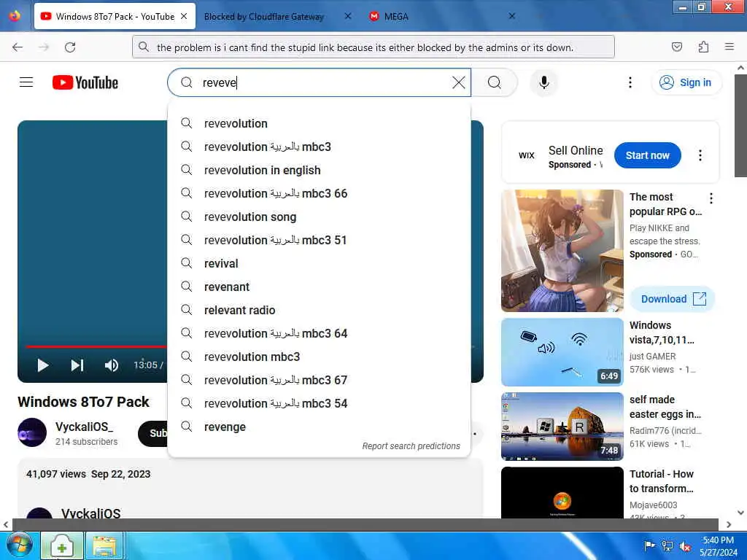The image size is (747, 560).
Task: Pick the 'revenant' suggestion
Action: pyautogui.click(x=320, y=287)
